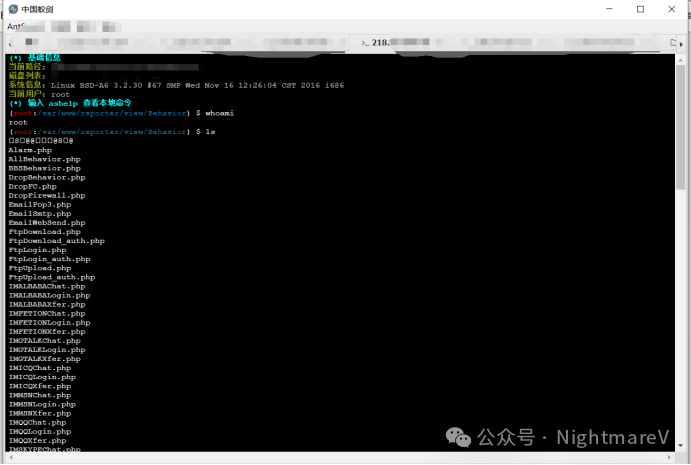Click the 'ls' command text
Image resolution: width=691 pixels, height=465 pixels.
(210, 132)
